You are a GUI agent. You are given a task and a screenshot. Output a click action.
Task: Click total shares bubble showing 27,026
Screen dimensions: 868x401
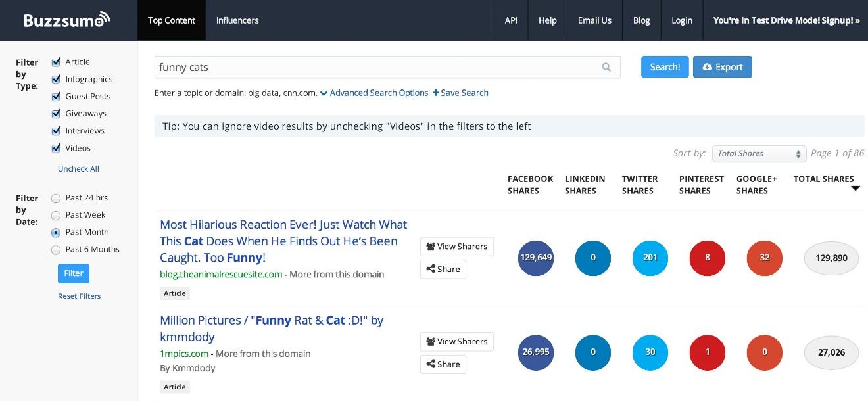tap(831, 352)
